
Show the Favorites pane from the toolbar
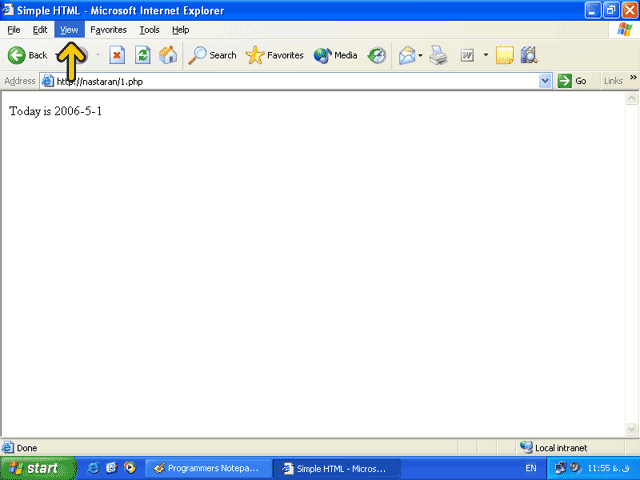coord(274,56)
